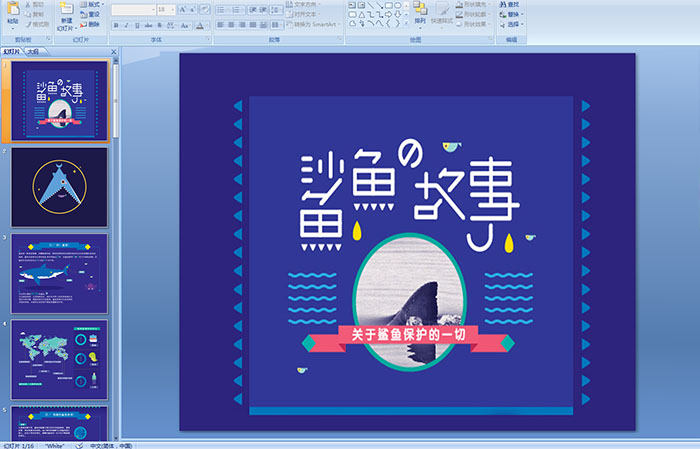This screenshot has height=449, width=700.
Task: Open the font name combo box
Action: pos(133,9)
